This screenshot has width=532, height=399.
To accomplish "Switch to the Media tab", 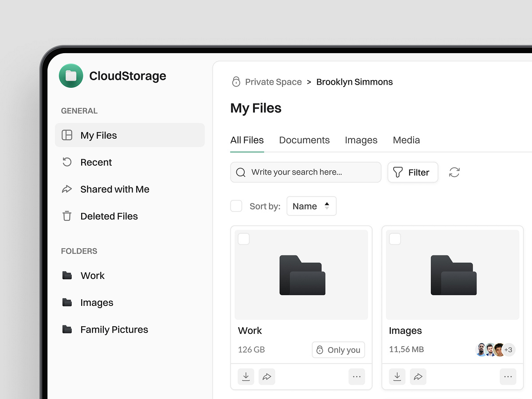I will [406, 140].
